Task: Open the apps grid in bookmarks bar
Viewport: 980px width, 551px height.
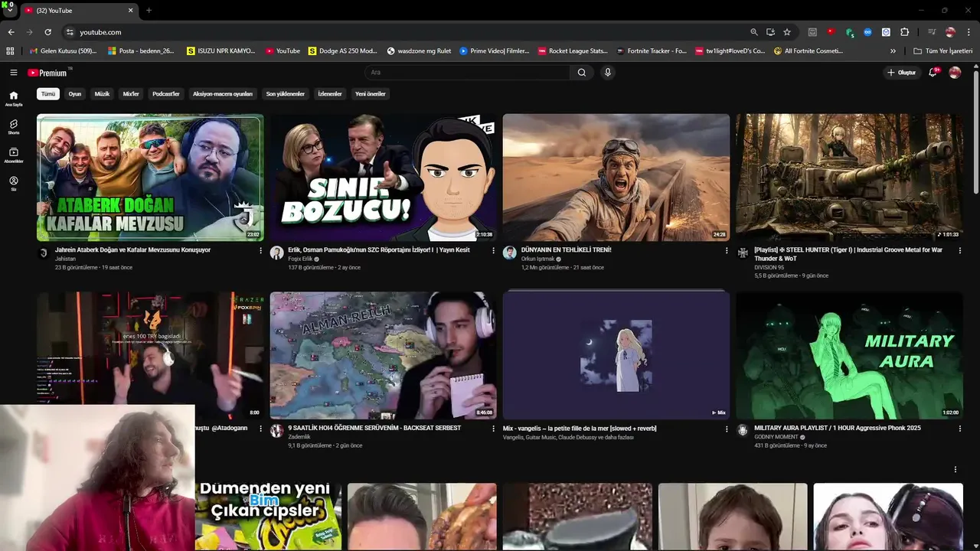Action: point(10,51)
